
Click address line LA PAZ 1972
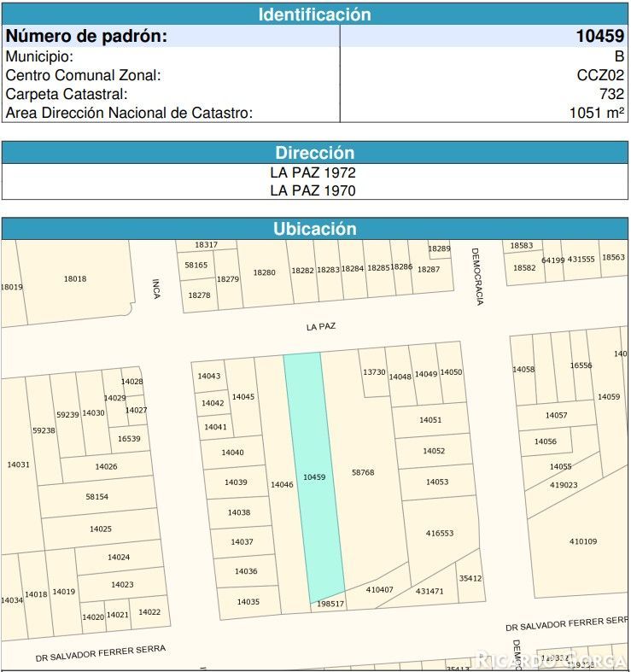point(313,172)
